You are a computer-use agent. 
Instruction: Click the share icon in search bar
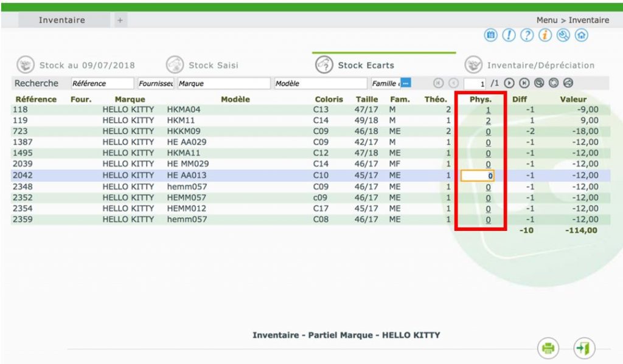(x=568, y=83)
